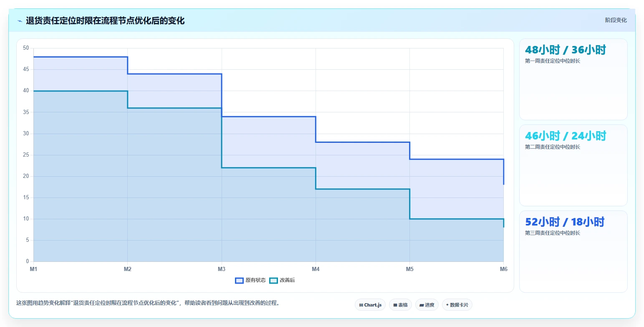This screenshot has width=644, height=327.
Task: Click the chart title 退货责任定位时限在流程节点优化后的变化
Action: [x=105, y=20]
